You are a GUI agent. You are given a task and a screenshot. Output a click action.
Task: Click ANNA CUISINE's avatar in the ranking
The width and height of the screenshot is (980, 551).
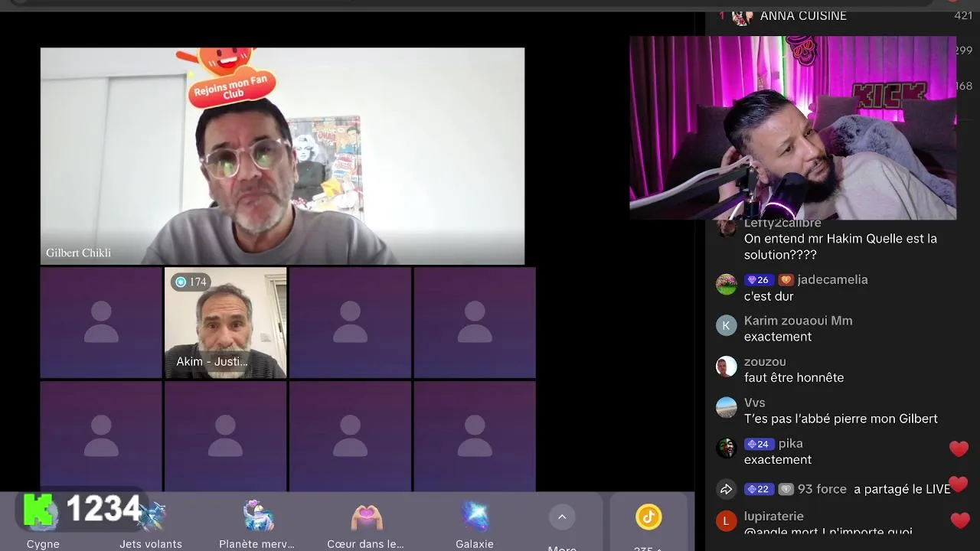pyautogui.click(x=742, y=16)
